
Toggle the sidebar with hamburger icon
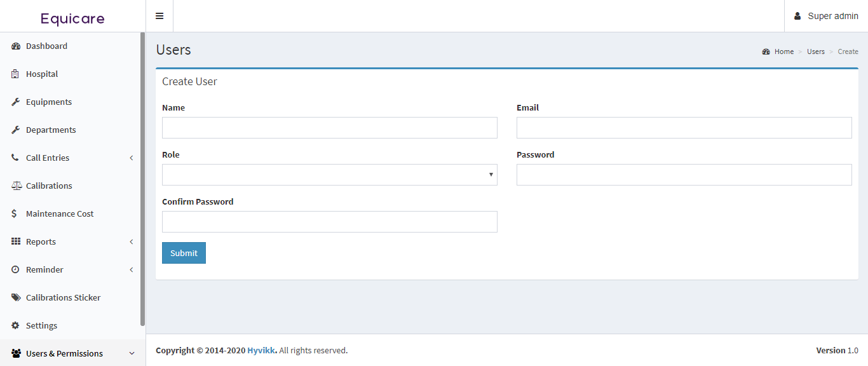(159, 16)
